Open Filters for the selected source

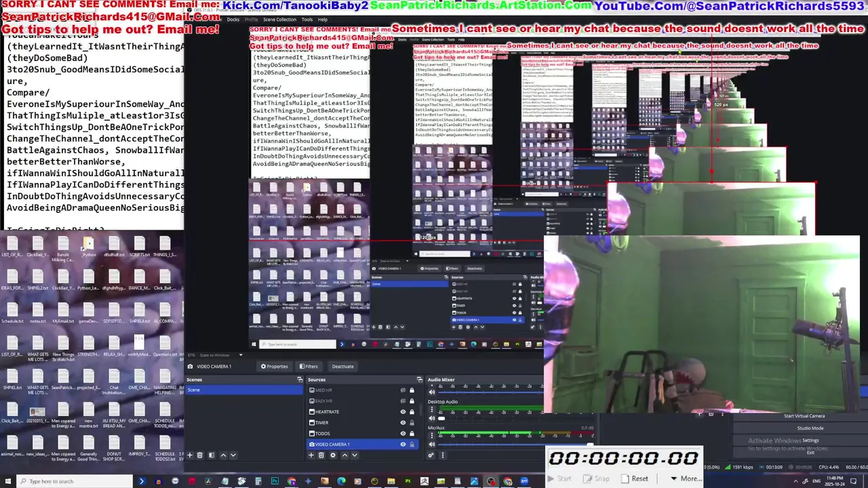tap(309, 366)
